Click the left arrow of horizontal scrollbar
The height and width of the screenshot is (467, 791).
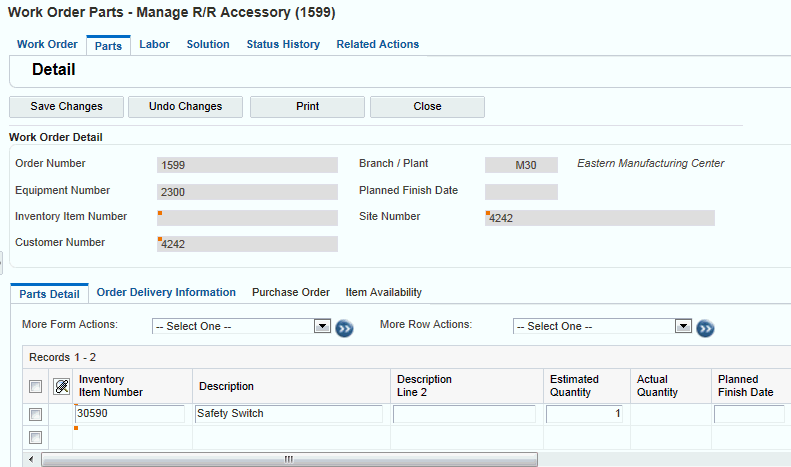pyautogui.click(x=32, y=459)
